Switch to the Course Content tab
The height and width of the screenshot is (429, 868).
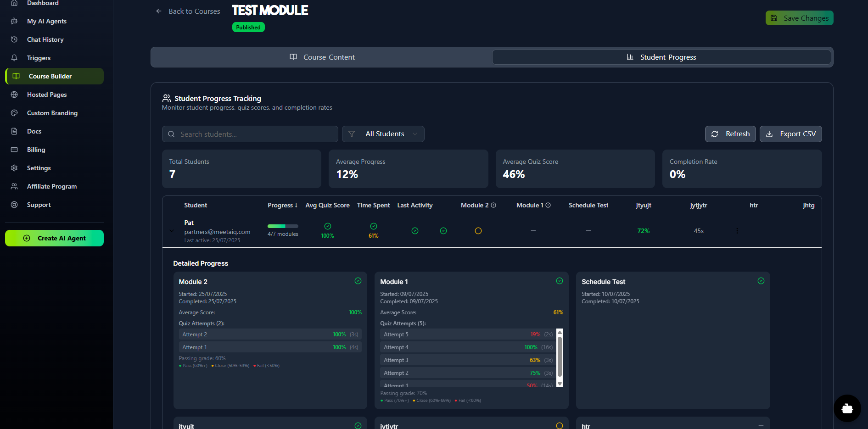coord(322,57)
